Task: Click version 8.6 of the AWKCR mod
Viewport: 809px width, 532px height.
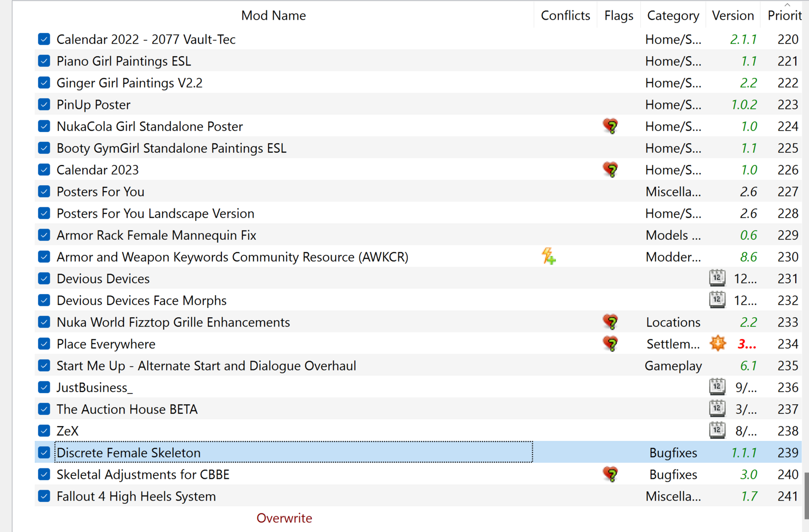Action: click(x=748, y=257)
